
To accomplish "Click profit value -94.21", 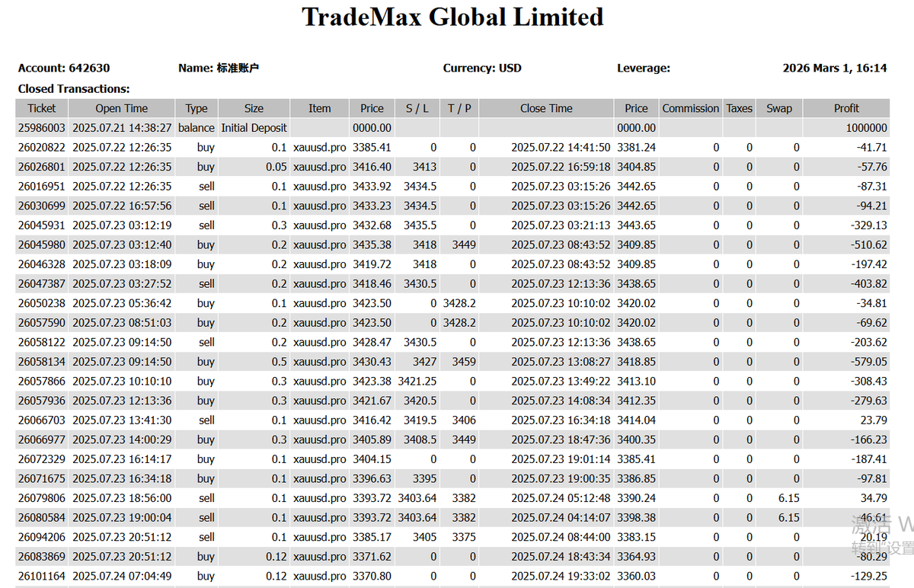I will 872,206.
